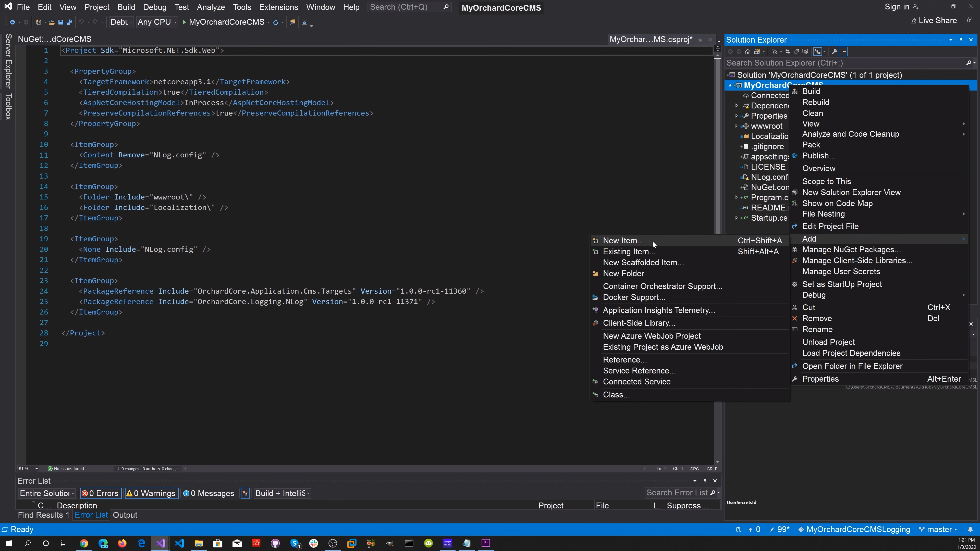Open GitHub Desktop from the taskbar
This screenshot has width=980, height=551.
click(x=275, y=543)
